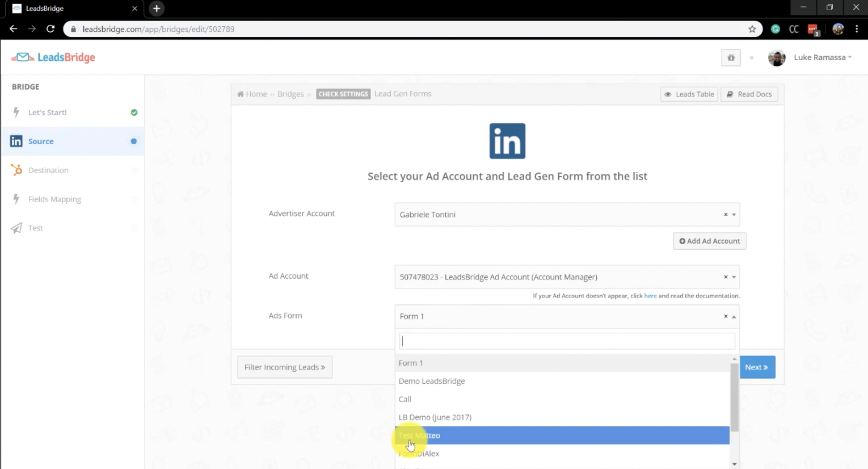Switch to the LeadsBridge browser tab
The image size is (868, 469).
(x=74, y=9)
